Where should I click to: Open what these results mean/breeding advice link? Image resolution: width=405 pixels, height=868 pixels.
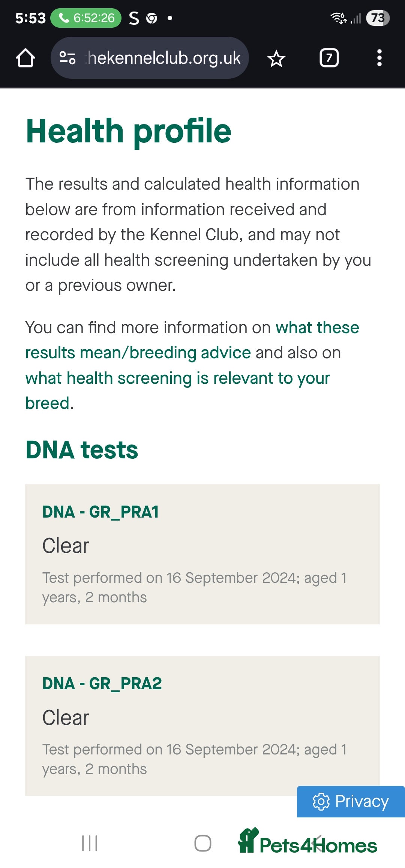[x=192, y=340]
